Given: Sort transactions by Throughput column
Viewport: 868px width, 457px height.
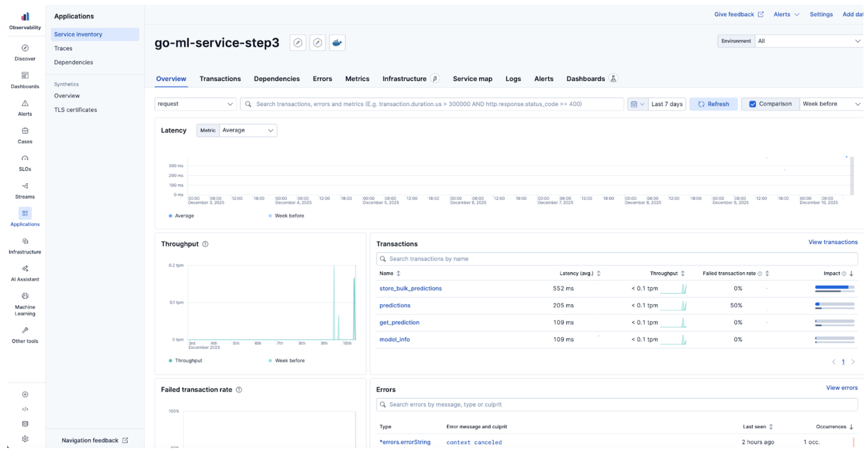Looking at the screenshot, I should pos(667,274).
